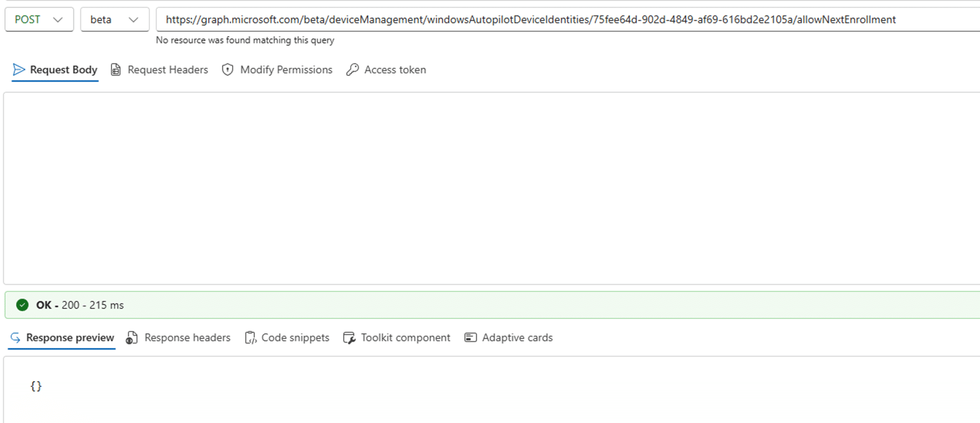The height and width of the screenshot is (423, 980).
Task: Select the Code snippets view
Action: coord(295,337)
